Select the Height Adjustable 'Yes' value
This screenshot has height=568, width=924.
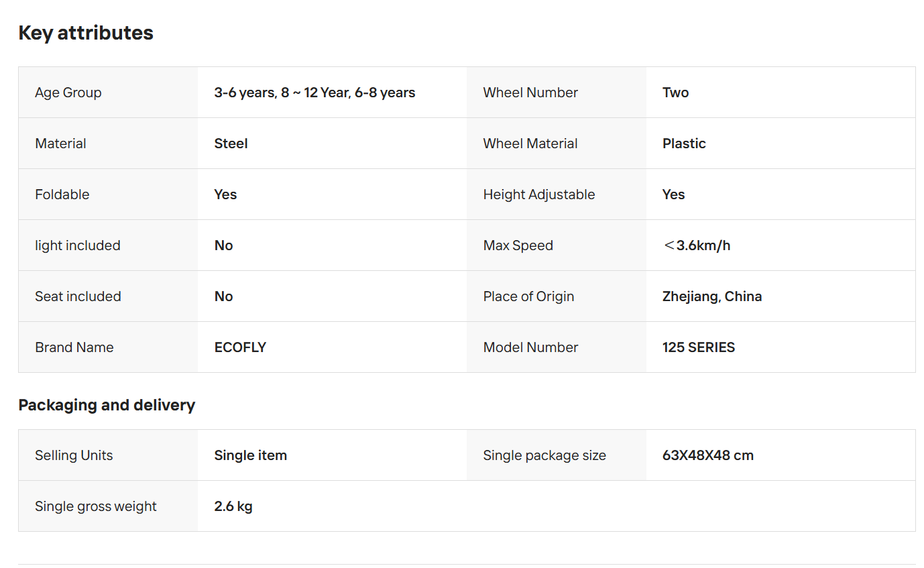click(x=673, y=194)
